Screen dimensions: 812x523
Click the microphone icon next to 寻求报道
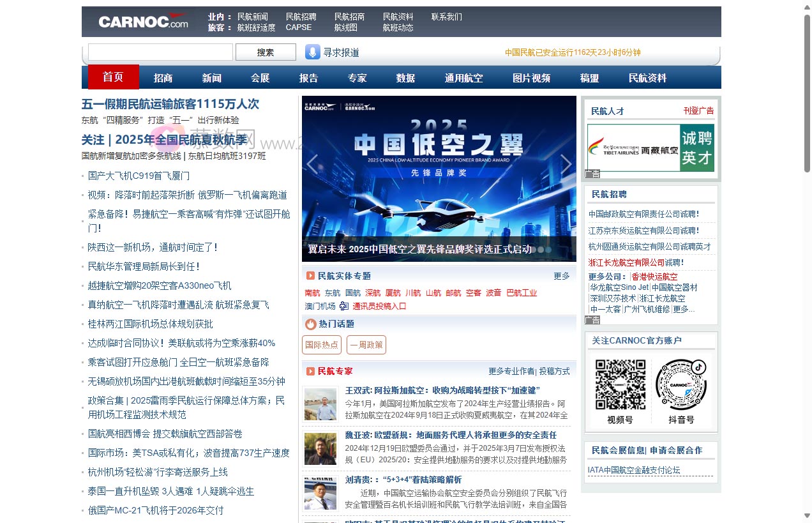click(x=312, y=52)
